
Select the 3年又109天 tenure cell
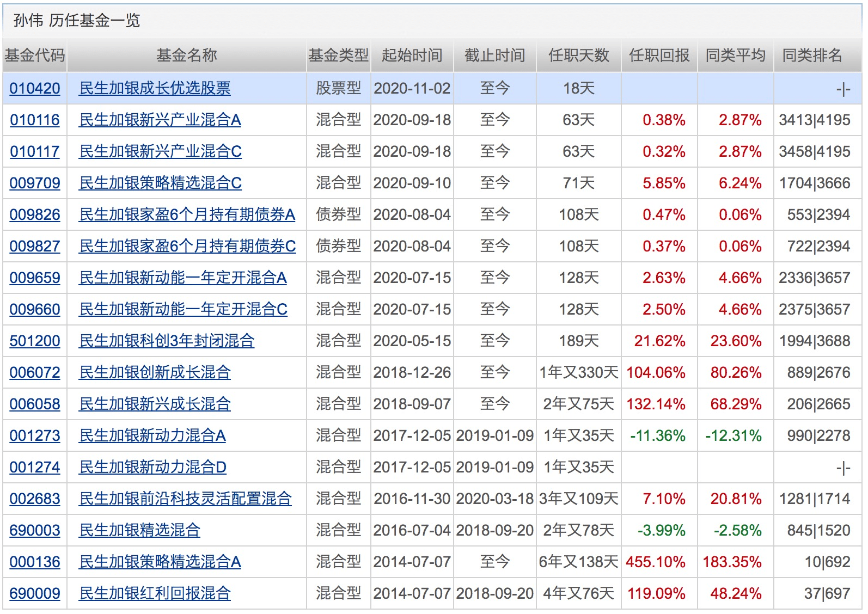(x=579, y=499)
